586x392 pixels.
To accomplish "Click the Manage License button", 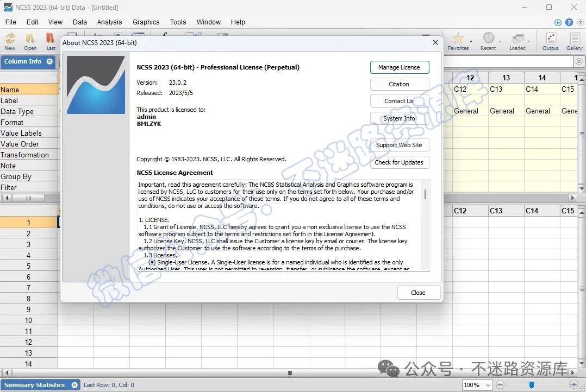I will click(399, 67).
